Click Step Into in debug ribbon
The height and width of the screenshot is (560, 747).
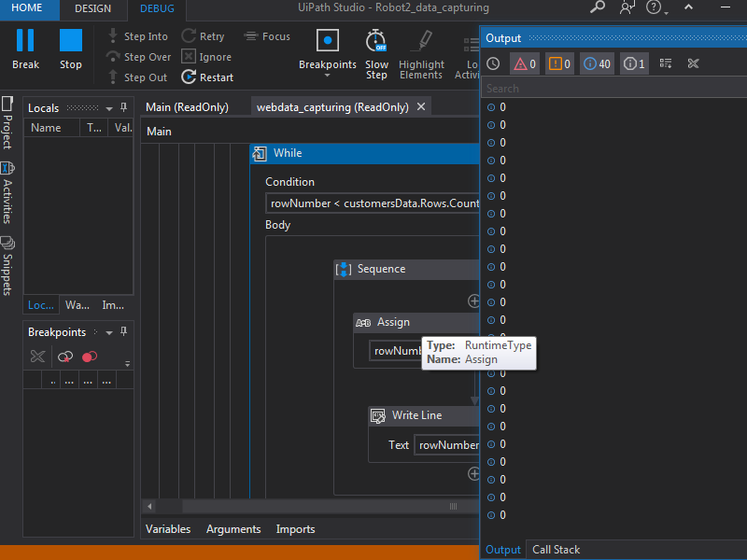[x=138, y=36]
